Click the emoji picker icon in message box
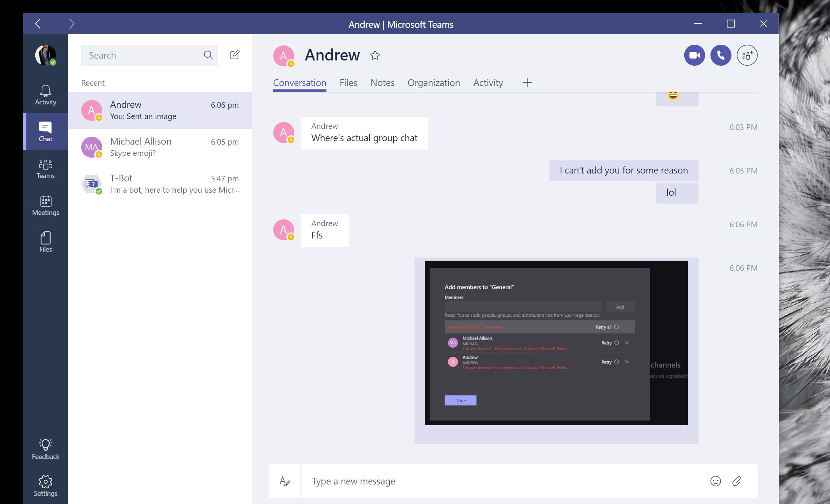 715,481
